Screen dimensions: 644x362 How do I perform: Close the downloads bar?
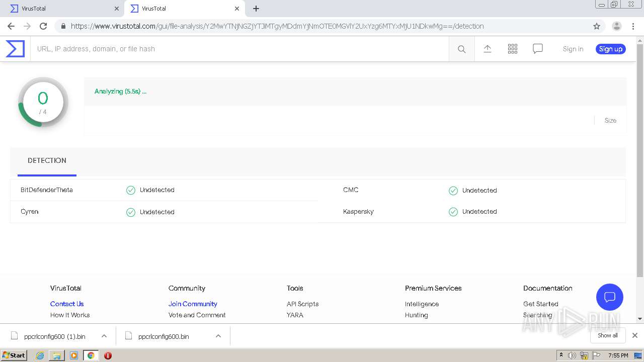coord(635,335)
